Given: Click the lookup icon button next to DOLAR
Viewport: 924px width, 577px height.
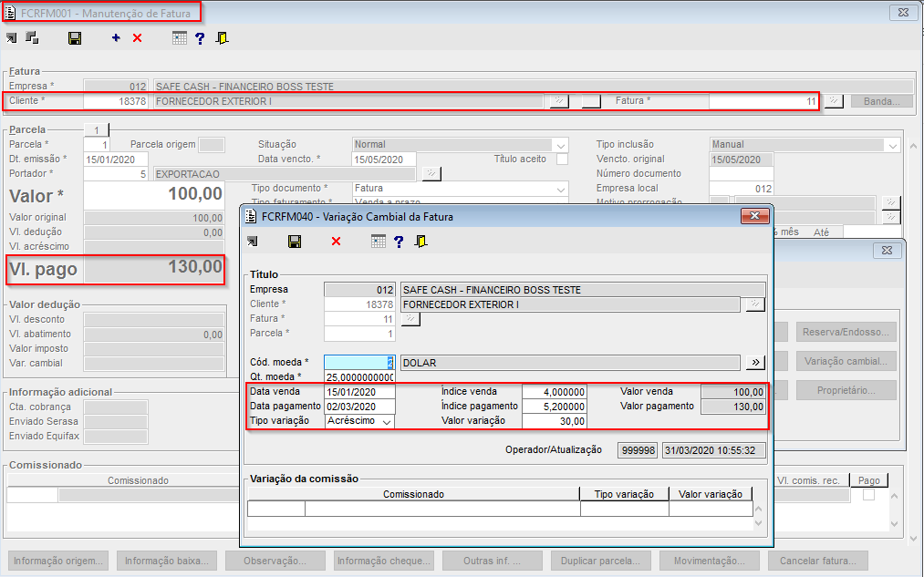Looking at the screenshot, I should pyautogui.click(x=755, y=362).
